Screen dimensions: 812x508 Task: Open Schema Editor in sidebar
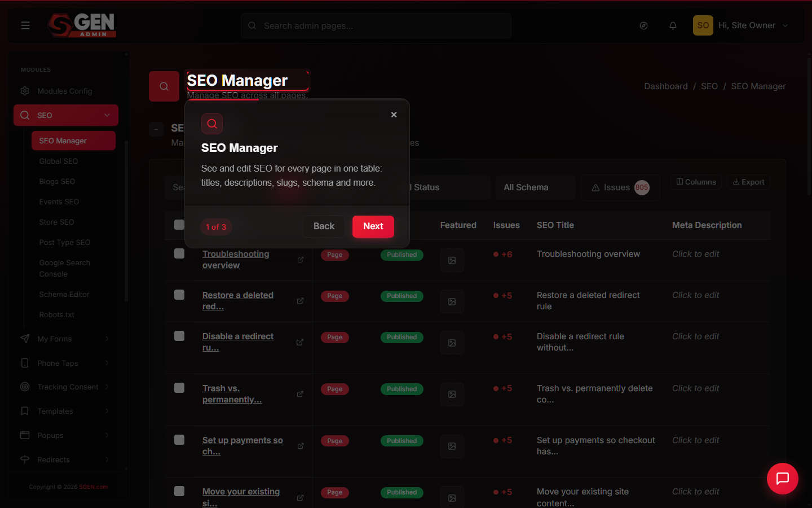pyautogui.click(x=64, y=294)
